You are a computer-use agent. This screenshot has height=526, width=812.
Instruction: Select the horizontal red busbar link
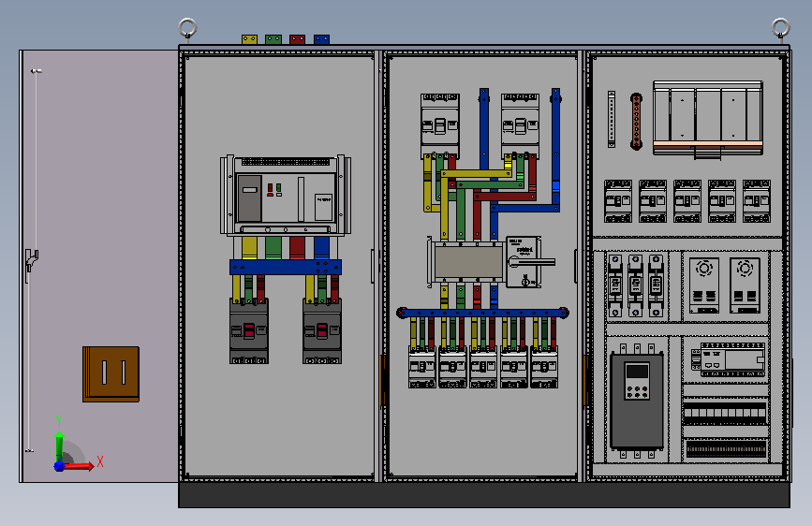[505, 197]
